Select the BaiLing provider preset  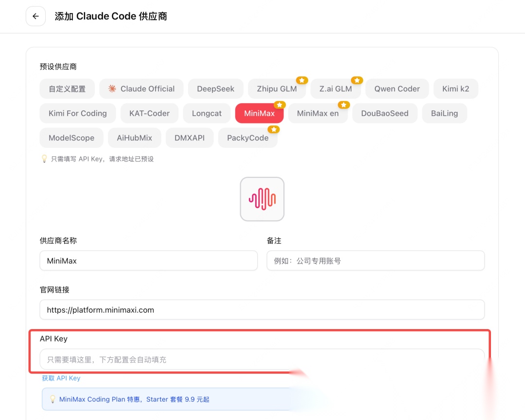pos(444,113)
